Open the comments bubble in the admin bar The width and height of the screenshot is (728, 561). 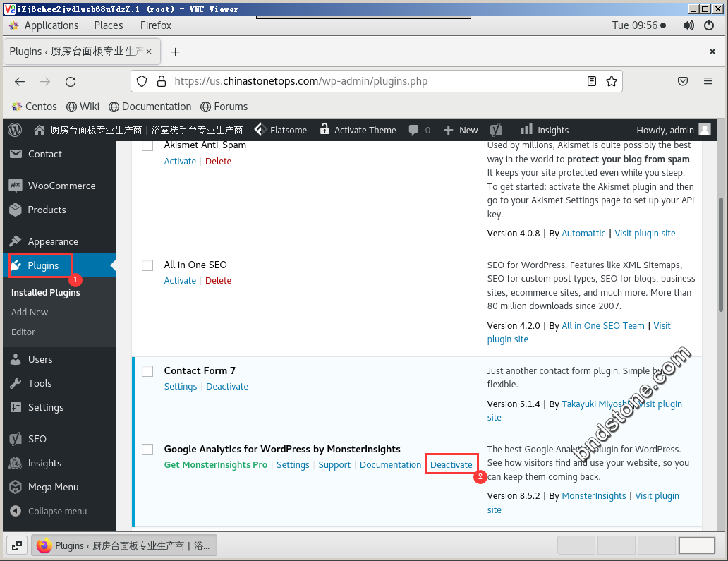(419, 130)
